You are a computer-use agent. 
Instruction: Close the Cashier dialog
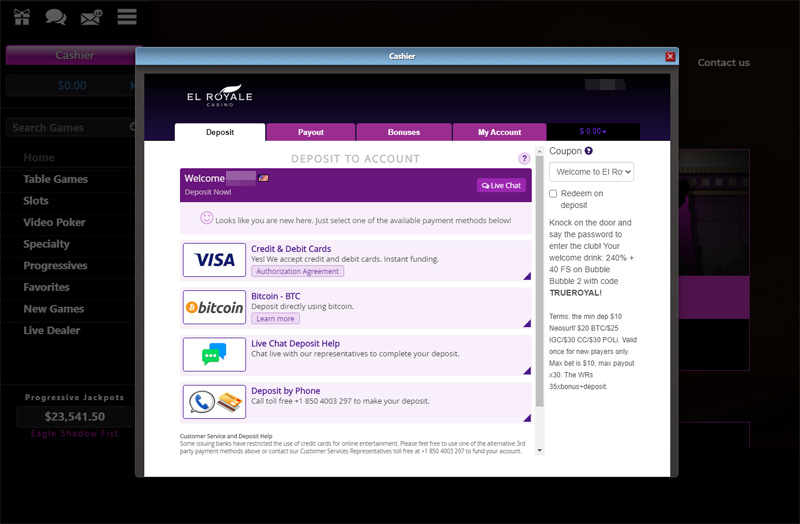[x=670, y=57]
